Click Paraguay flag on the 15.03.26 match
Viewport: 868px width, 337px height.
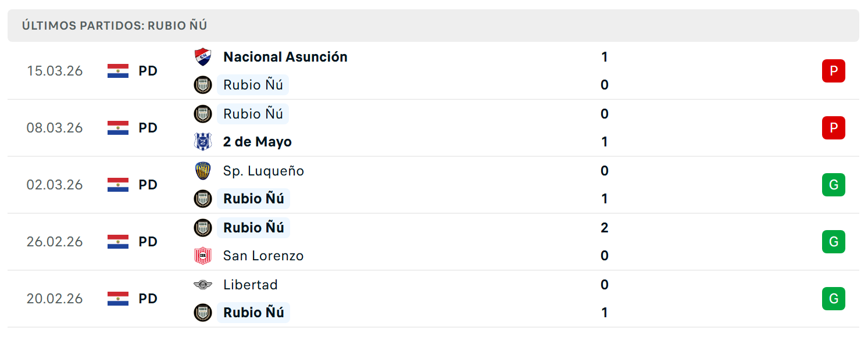tap(118, 71)
